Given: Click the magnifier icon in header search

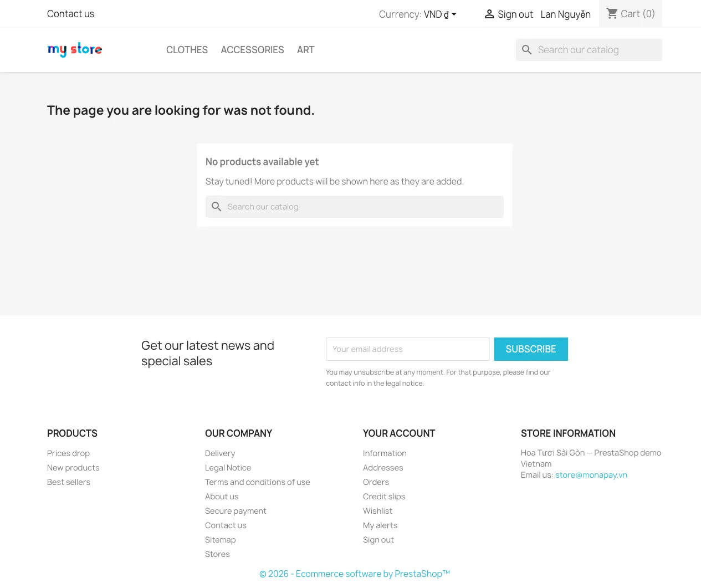Looking at the screenshot, I should click(527, 50).
